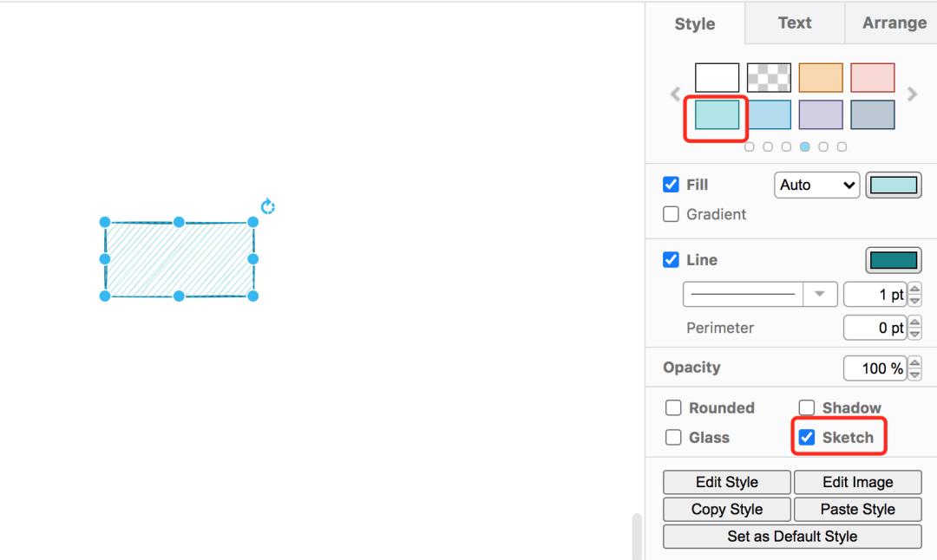This screenshot has height=560, width=937.
Task: Uncheck the Sketch checkbox
Action: (807, 437)
